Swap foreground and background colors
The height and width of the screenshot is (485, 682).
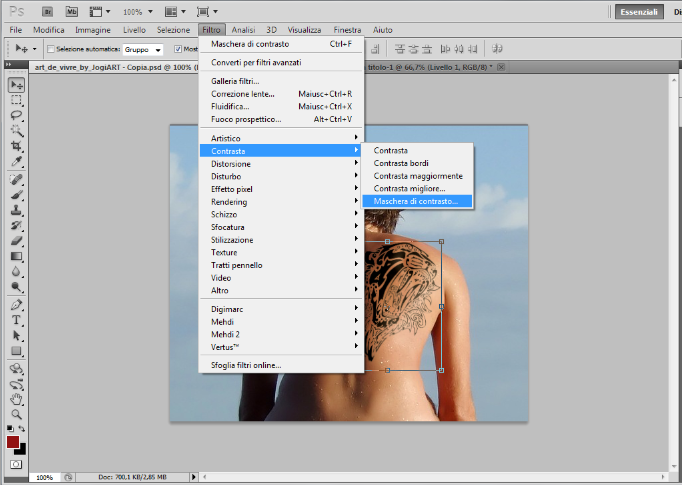21,428
